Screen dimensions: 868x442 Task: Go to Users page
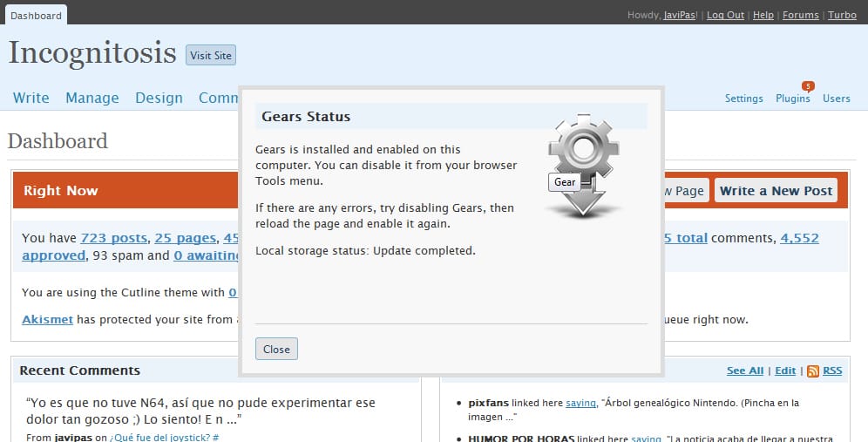836,99
